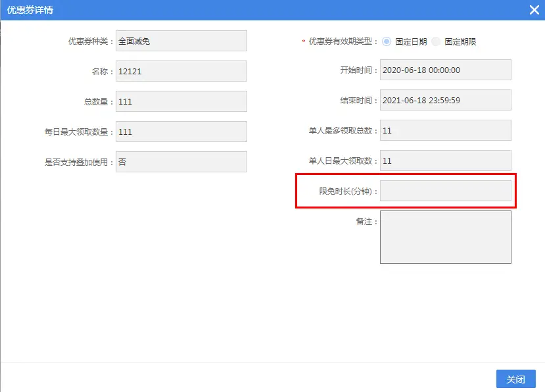Screen dimensions: 545x392
Task: Click the 结束时间 date field
Action: click(445, 100)
